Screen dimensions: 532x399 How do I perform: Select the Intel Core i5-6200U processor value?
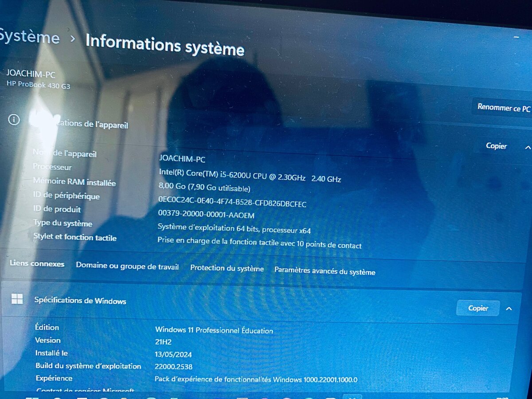250,175
